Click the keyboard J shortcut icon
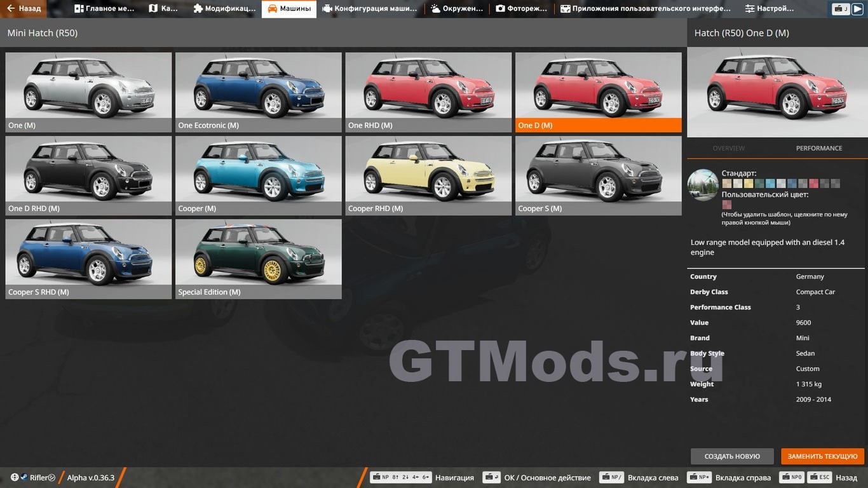Viewport: 868px width, 488px height. click(841, 9)
